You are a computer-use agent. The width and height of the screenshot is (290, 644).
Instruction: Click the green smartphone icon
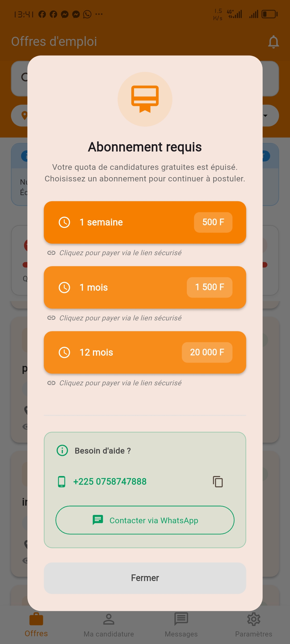coord(62,481)
